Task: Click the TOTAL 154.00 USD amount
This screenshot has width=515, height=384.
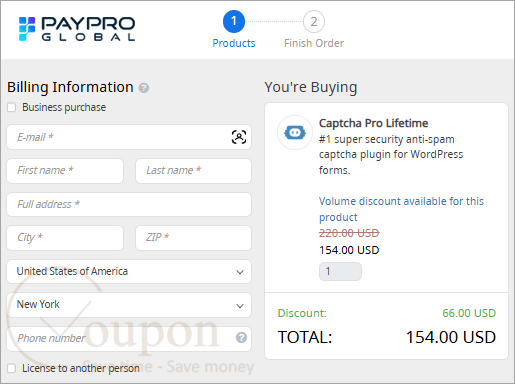Action: point(451,337)
